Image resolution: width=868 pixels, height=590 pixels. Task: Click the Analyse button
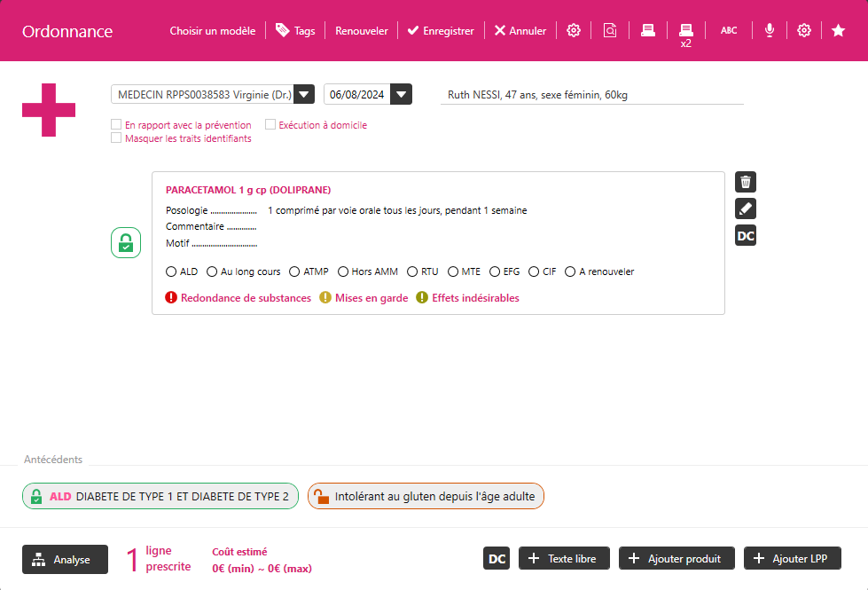pyautogui.click(x=65, y=560)
